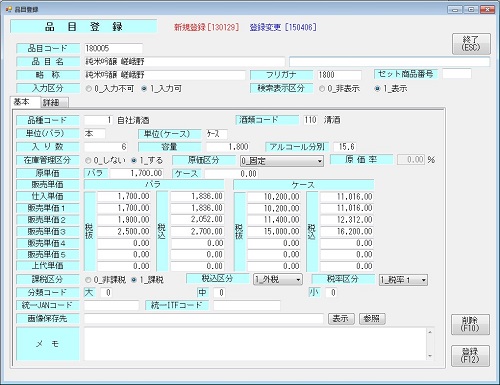Click 販売単価3 ケース 税込 field 16,200.00
Viewport: 500px width, 385px height.
coord(347,232)
